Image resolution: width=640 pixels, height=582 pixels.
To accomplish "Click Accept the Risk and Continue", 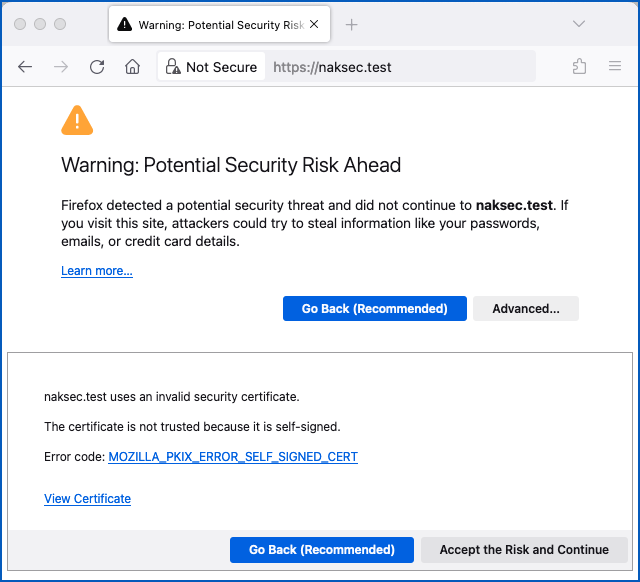I will [524, 550].
